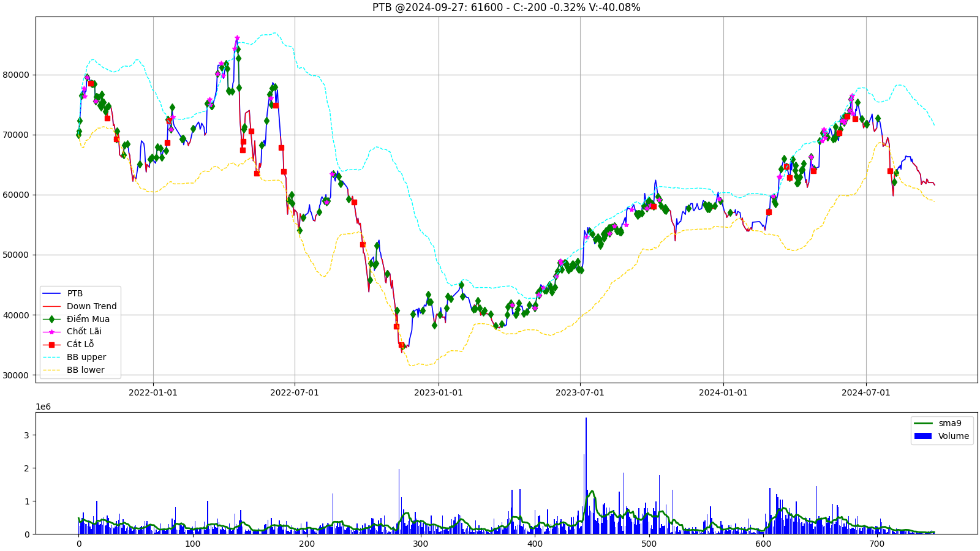Click the blue Volume swatch in the lower legend

pyautogui.click(x=922, y=436)
